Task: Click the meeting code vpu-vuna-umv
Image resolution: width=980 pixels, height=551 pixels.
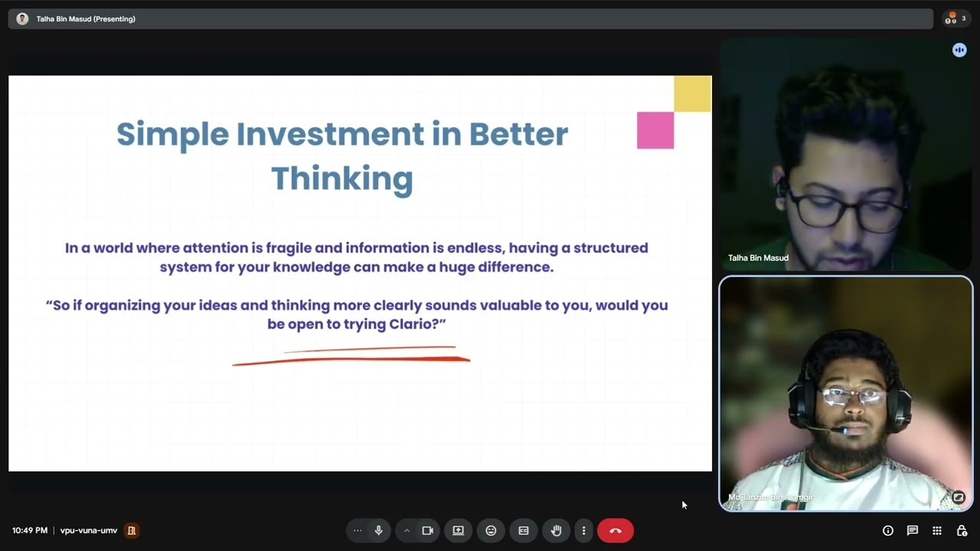Action: [x=89, y=530]
